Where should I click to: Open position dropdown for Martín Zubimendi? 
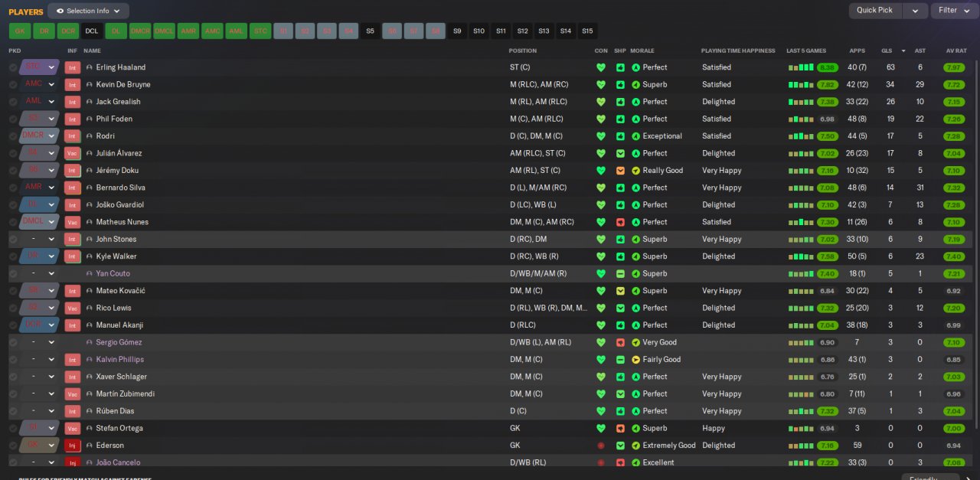tap(51, 393)
